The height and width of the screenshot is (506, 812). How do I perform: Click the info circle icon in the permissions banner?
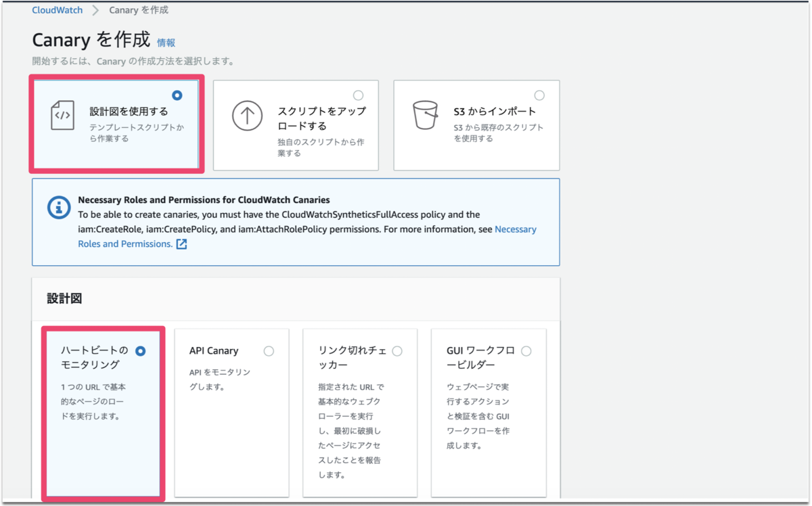tap(59, 208)
